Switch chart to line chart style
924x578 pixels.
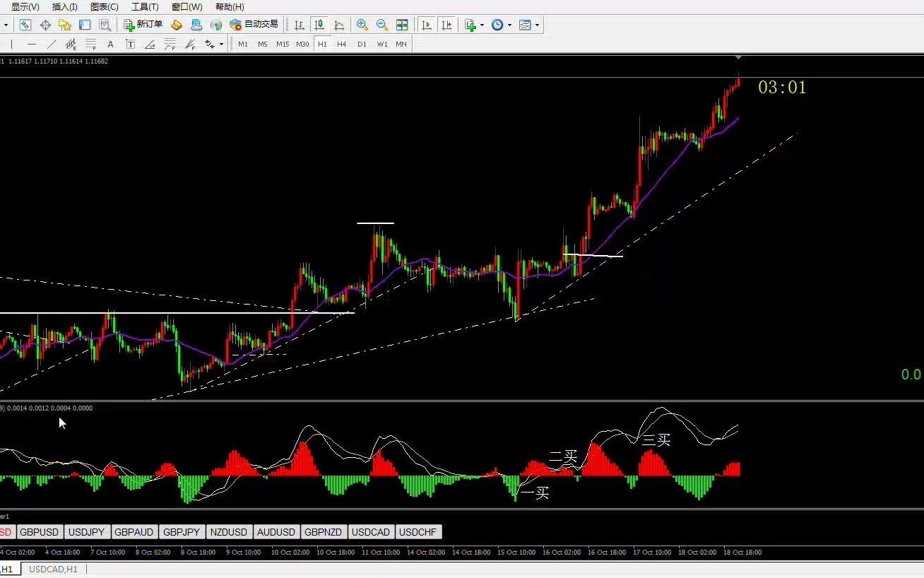coord(339,25)
